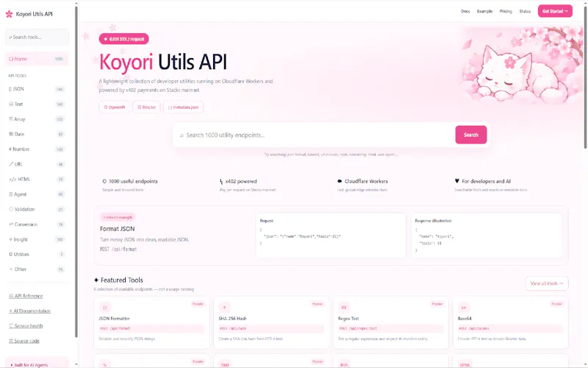Focus the sidebar Search tools field
This screenshot has height=368, width=588.
click(37, 38)
